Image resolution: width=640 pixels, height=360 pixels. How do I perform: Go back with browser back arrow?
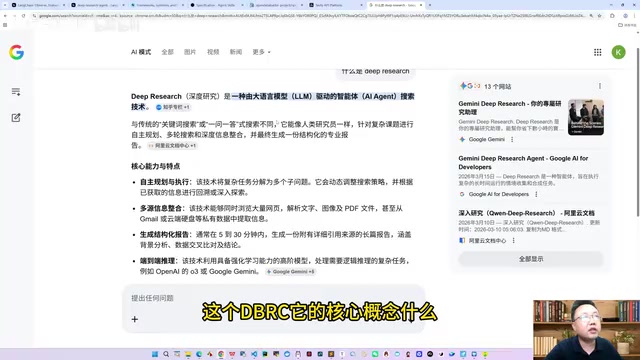[5, 16]
